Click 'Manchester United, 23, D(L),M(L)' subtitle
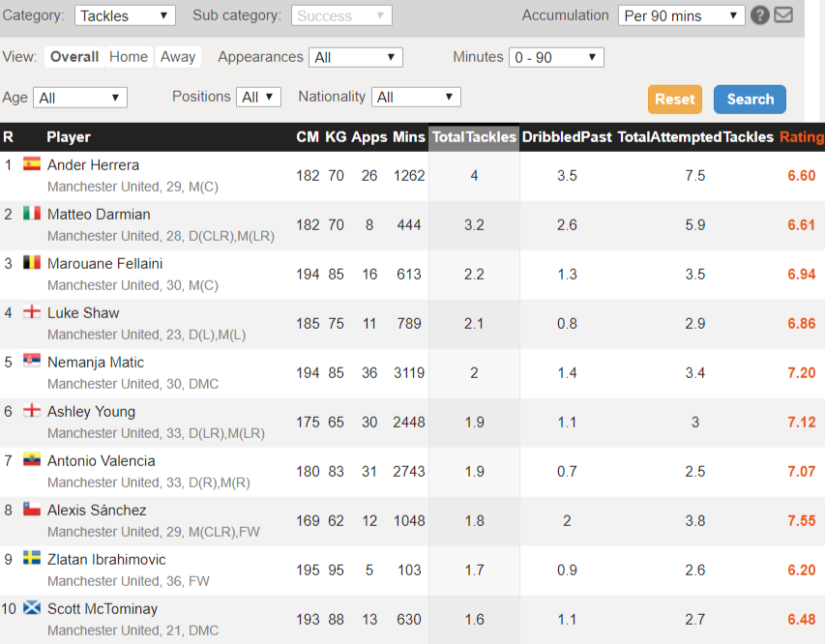Image resolution: width=825 pixels, height=644 pixels. point(146,335)
